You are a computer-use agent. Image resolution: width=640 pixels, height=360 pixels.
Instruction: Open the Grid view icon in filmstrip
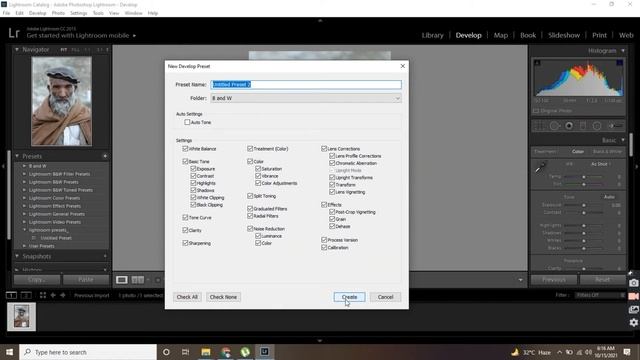(43, 295)
